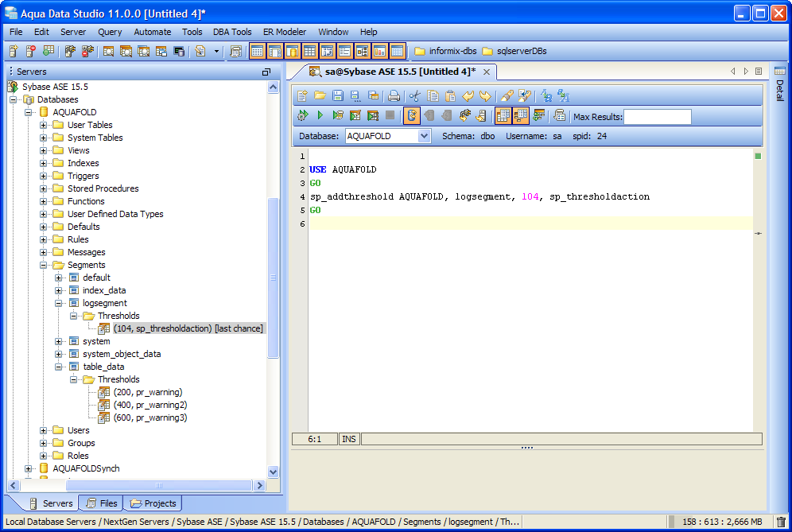792x532 pixels.
Task: Click the Execute query green arrow
Action: (320, 115)
